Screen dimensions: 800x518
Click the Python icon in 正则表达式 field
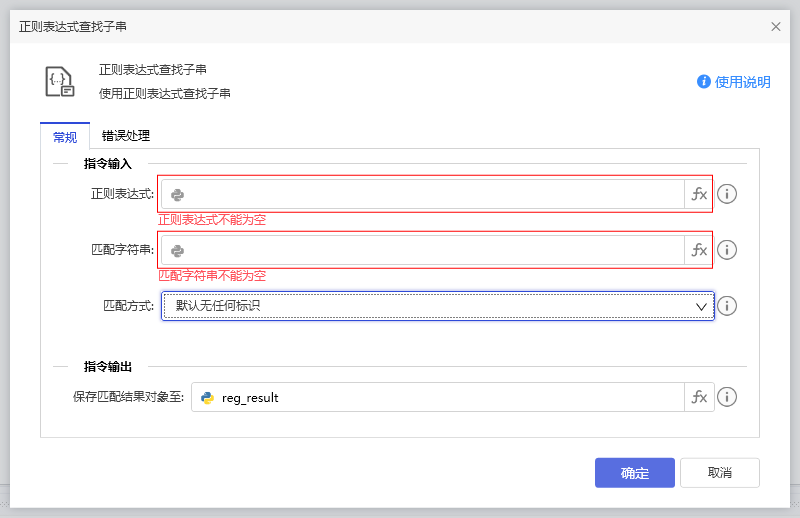point(177,195)
